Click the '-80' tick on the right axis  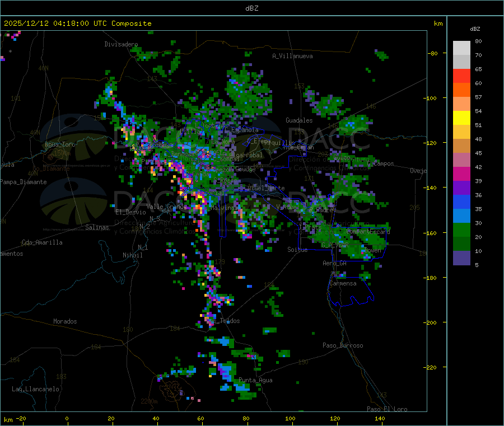[x=433, y=53]
